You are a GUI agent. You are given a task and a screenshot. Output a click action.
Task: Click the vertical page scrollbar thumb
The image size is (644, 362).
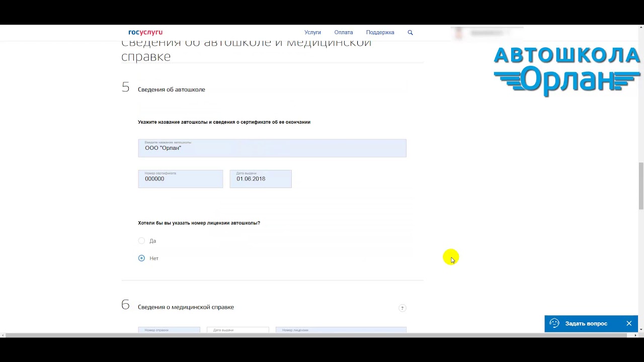tap(641, 186)
